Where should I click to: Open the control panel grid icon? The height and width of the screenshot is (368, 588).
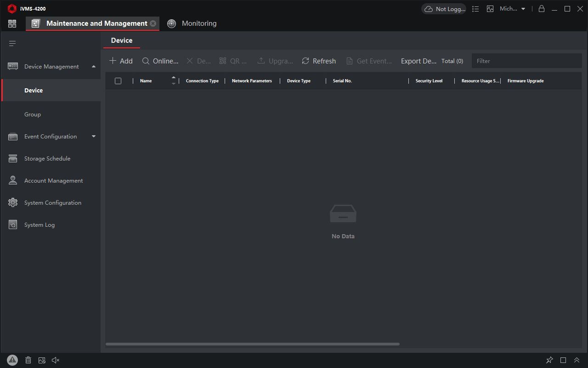pyautogui.click(x=12, y=23)
